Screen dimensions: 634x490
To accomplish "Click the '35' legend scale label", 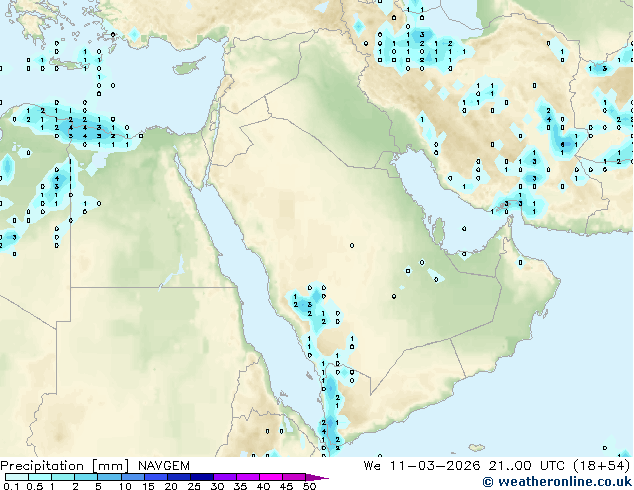I will (240, 486).
